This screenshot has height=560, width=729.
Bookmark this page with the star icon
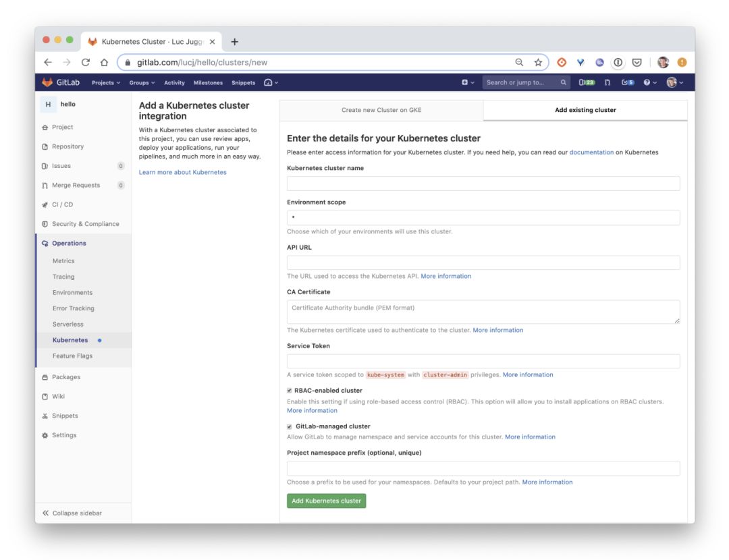click(538, 62)
